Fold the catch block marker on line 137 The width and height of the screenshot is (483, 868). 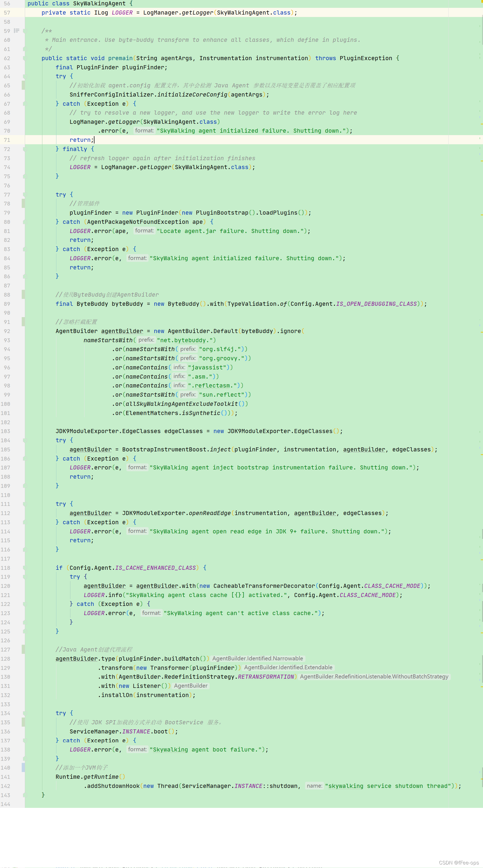[x=25, y=740]
